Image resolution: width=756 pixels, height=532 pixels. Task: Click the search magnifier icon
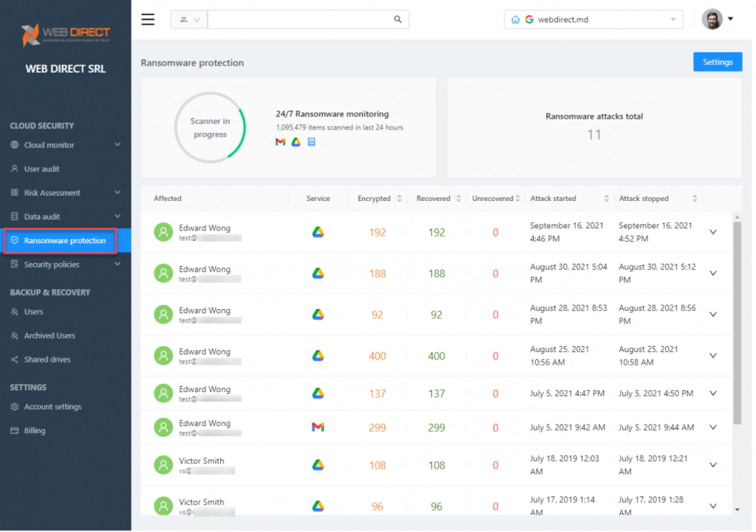pos(398,20)
